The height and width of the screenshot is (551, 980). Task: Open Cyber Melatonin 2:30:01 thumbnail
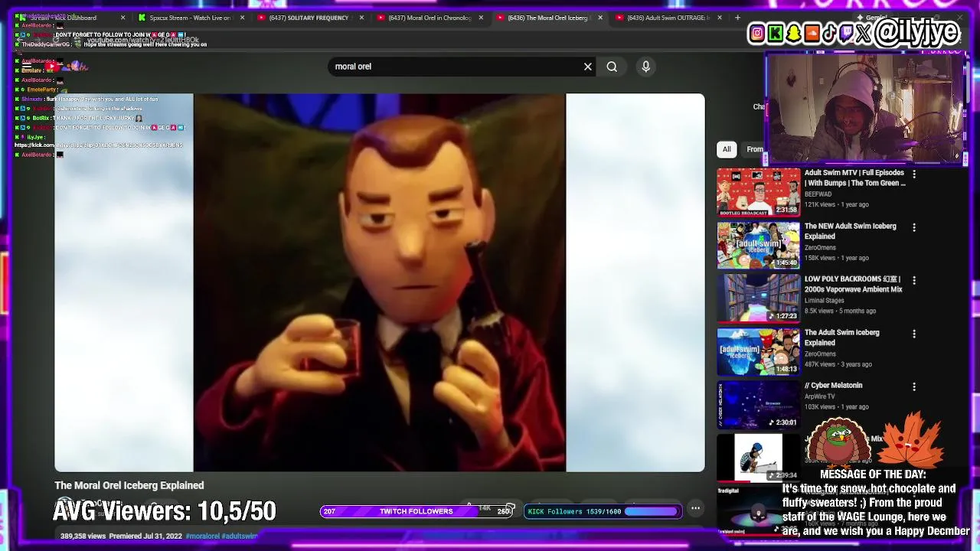[758, 405]
